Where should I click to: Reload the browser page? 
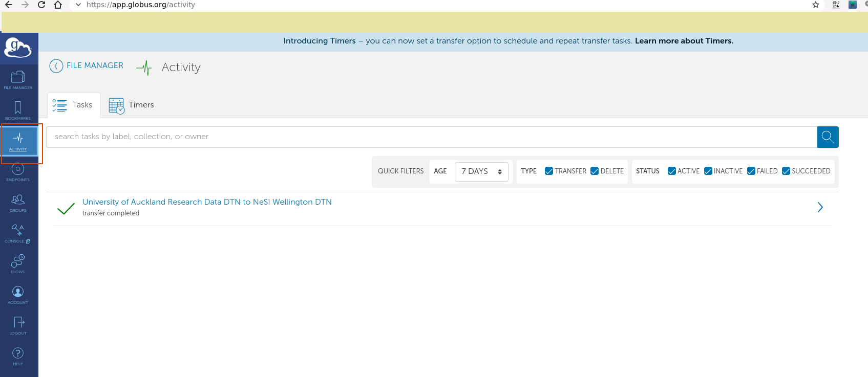(x=41, y=5)
